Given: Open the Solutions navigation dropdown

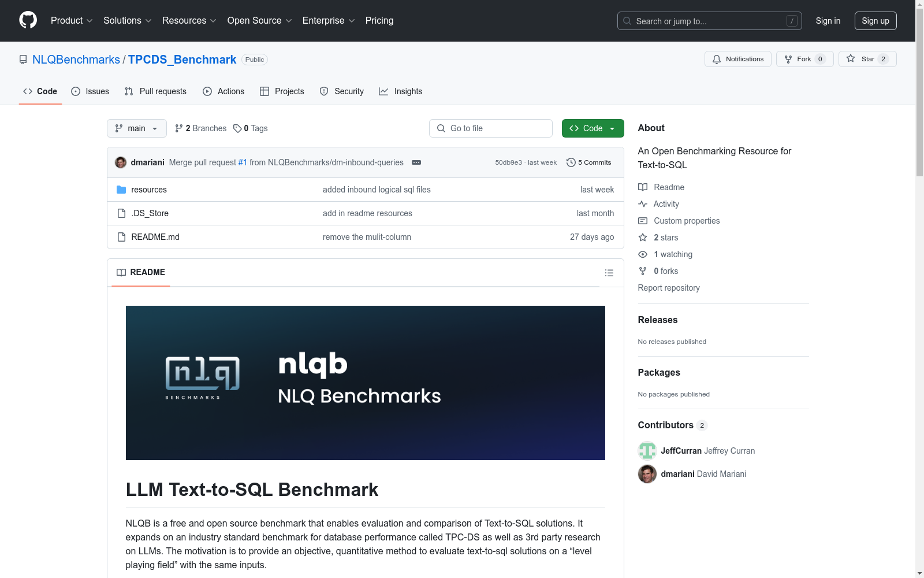Looking at the screenshot, I should [127, 20].
